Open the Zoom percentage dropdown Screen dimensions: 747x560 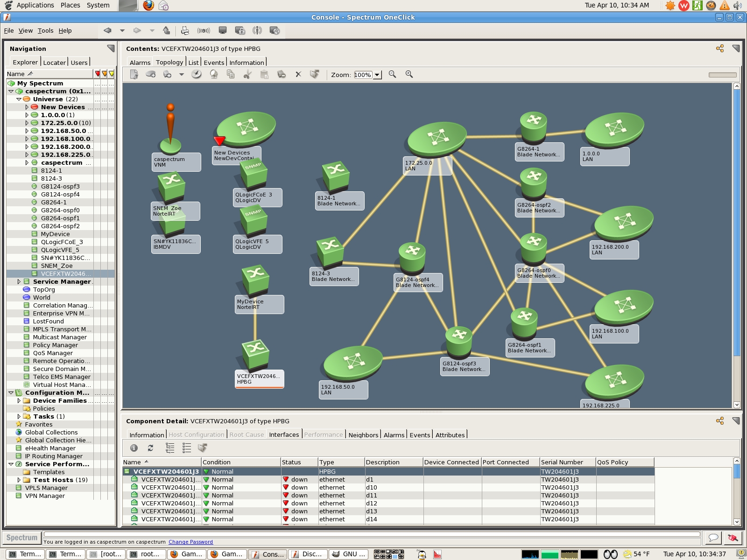[x=377, y=75]
